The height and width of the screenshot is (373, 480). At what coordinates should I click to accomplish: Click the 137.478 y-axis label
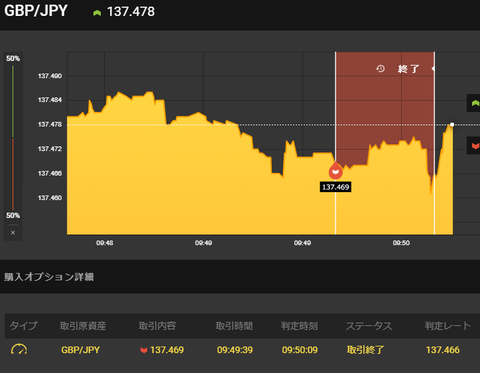(50, 124)
